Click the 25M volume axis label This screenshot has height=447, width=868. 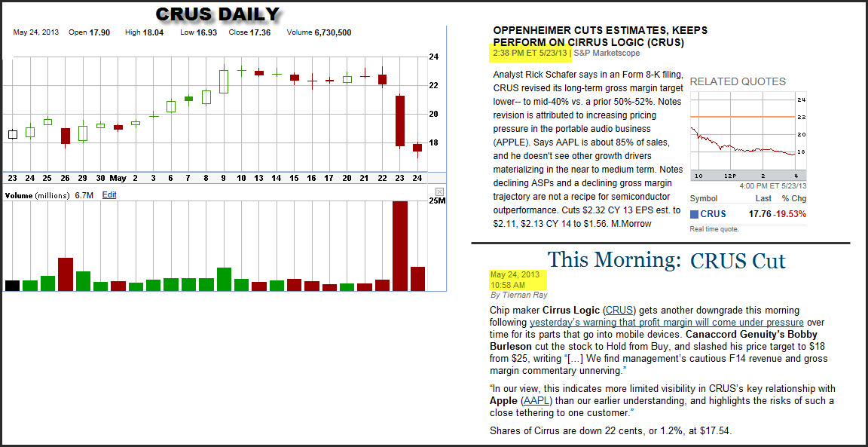coord(437,201)
